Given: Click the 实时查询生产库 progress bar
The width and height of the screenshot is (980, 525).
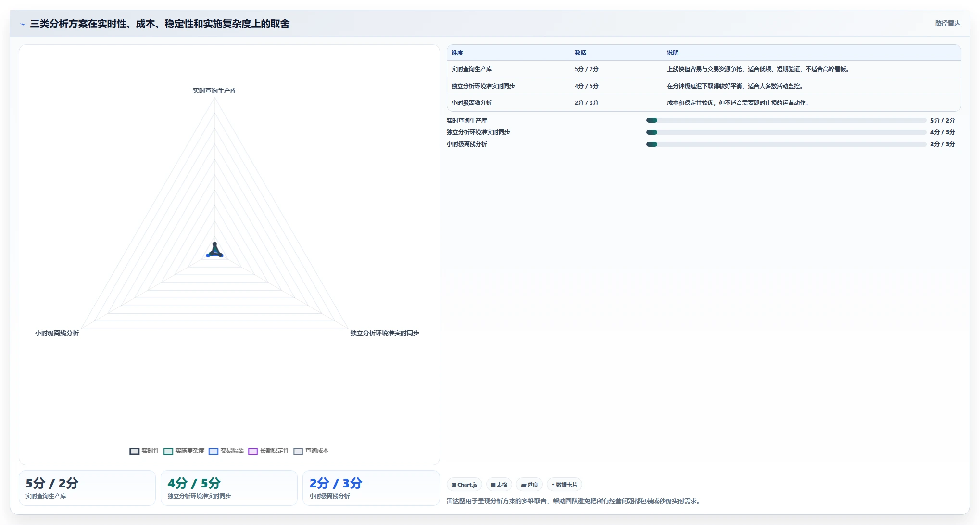Looking at the screenshot, I should tap(786, 120).
